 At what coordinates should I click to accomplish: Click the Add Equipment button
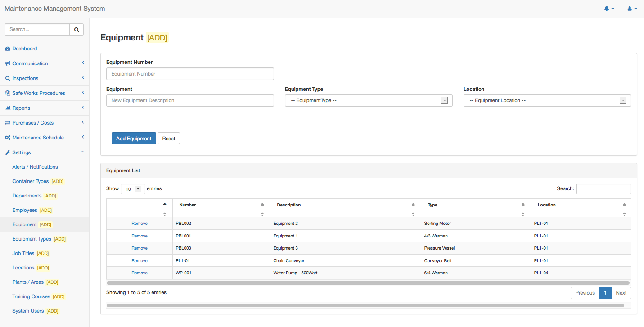tap(134, 139)
